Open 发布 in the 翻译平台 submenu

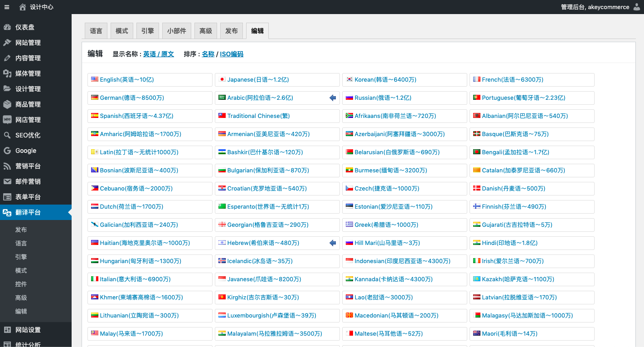tap(21, 230)
